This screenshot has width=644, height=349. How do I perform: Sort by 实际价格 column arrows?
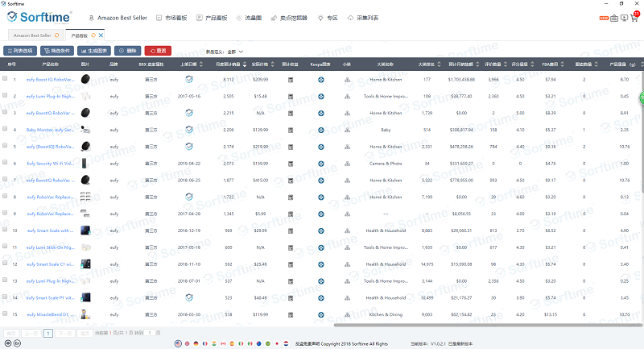pyautogui.click(x=272, y=64)
